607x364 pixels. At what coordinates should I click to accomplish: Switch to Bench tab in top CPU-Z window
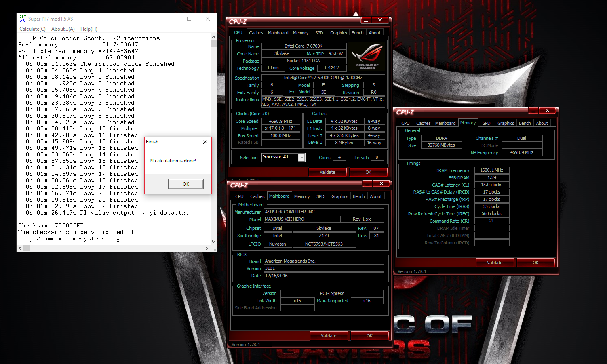point(358,33)
